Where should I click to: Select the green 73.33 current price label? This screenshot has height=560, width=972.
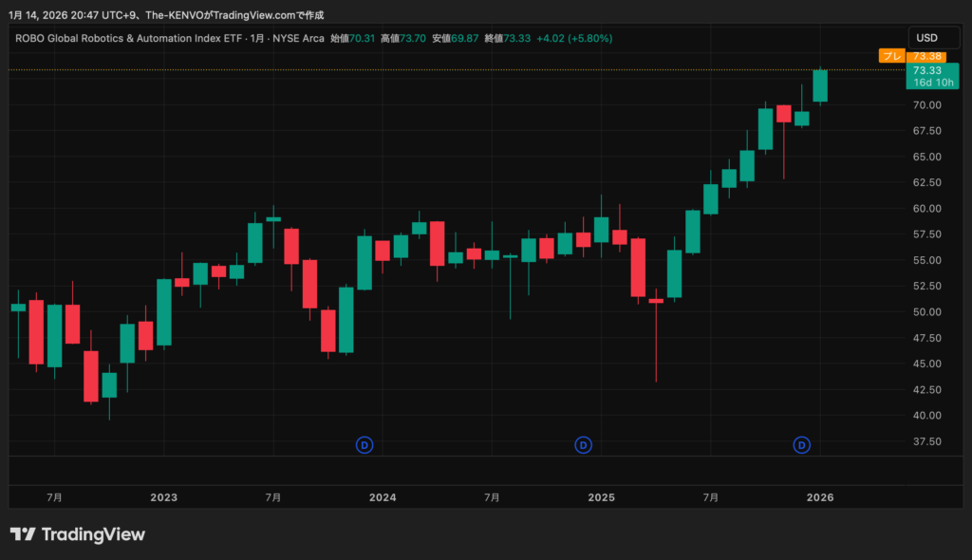926,70
